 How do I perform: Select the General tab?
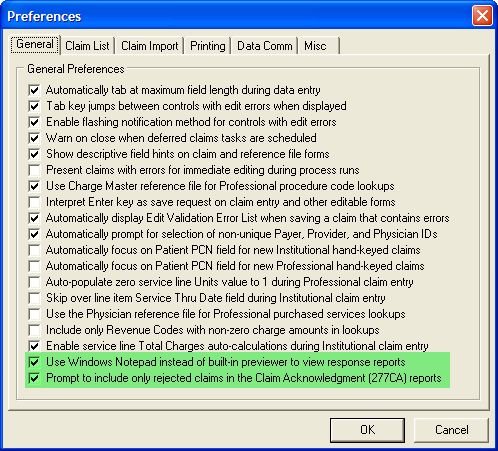pos(35,44)
